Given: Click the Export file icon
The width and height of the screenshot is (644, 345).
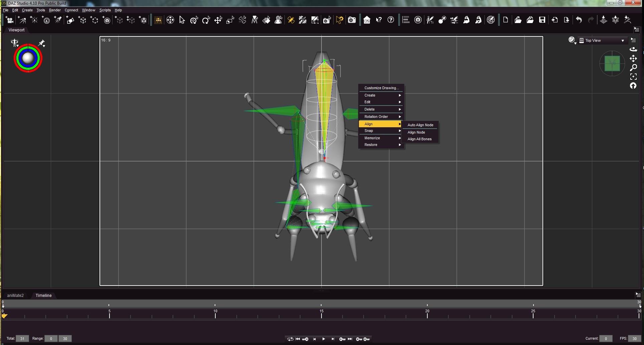Looking at the screenshot, I should pos(567,20).
